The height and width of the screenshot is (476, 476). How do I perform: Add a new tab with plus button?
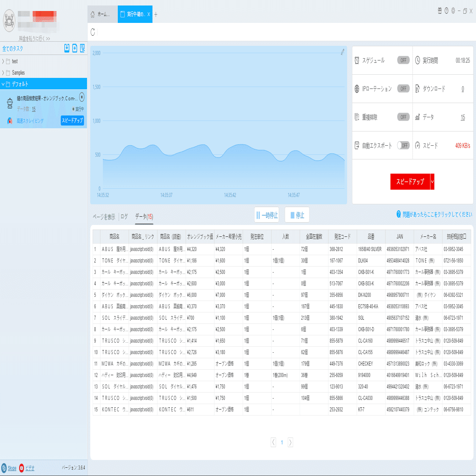[x=156, y=14]
